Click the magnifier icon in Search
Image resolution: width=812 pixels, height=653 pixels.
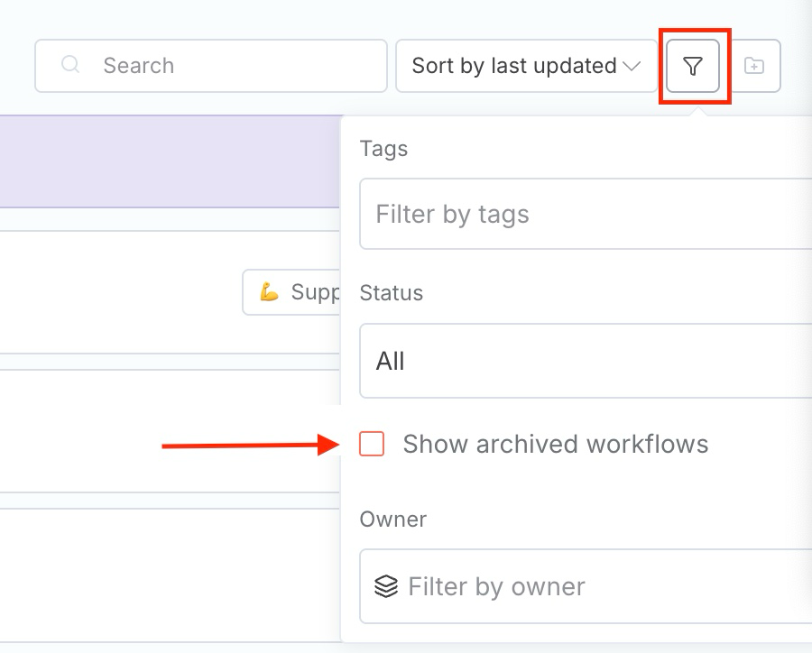point(70,66)
